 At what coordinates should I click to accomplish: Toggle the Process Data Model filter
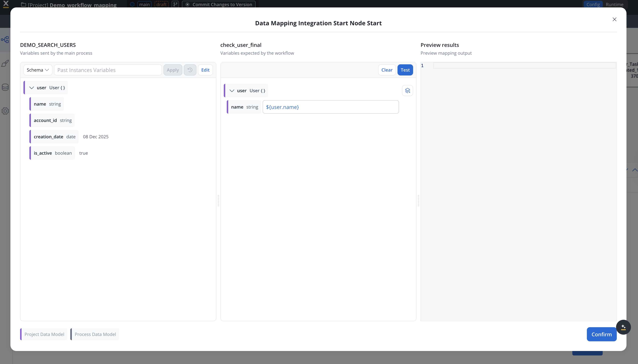pyautogui.click(x=95, y=334)
